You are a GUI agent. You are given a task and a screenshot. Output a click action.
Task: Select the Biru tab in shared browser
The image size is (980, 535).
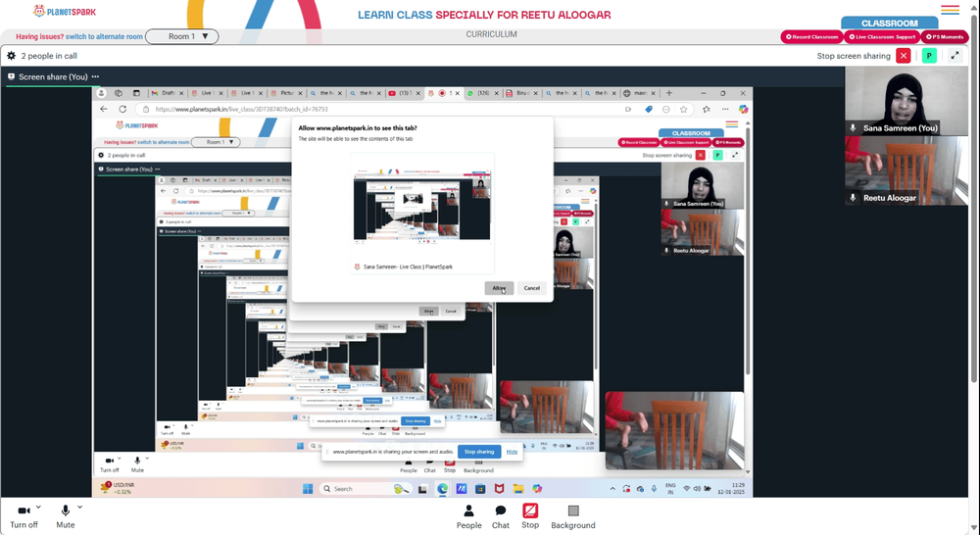click(x=522, y=93)
